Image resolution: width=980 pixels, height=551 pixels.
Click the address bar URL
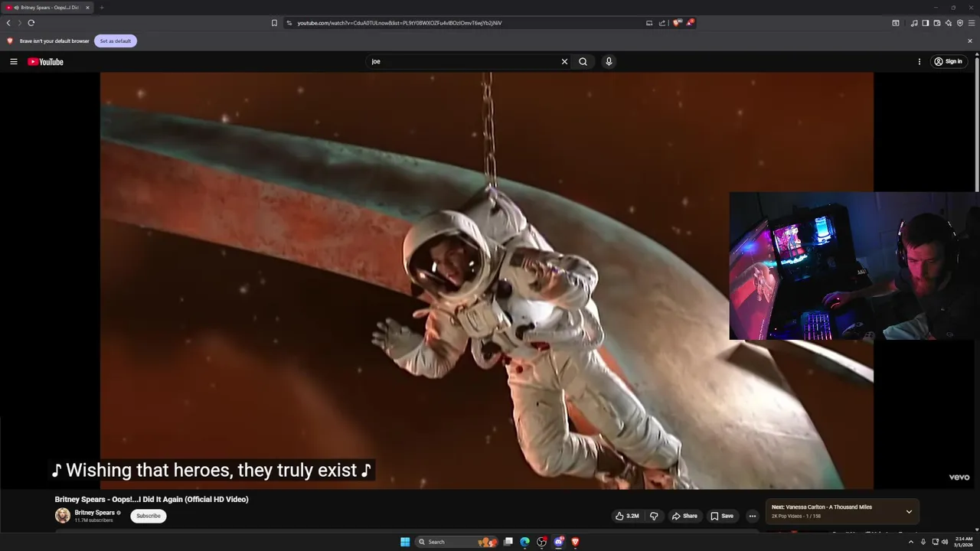400,23
